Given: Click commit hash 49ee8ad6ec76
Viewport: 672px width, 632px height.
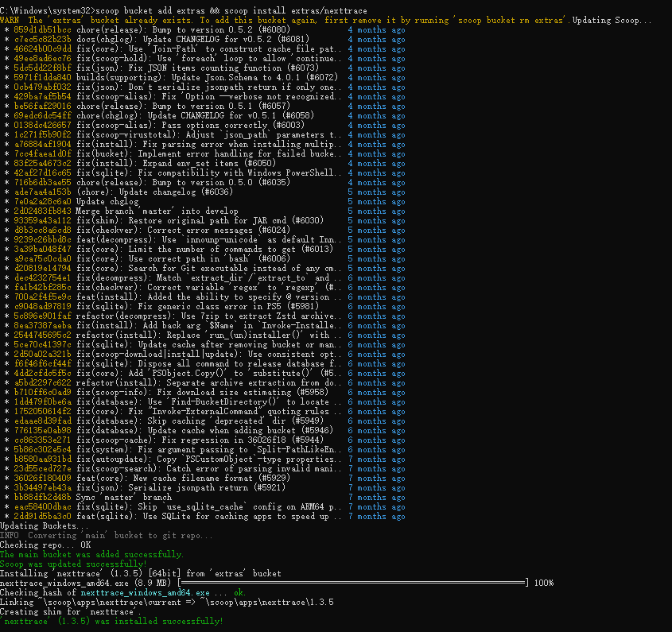Looking at the screenshot, I should (42, 59).
